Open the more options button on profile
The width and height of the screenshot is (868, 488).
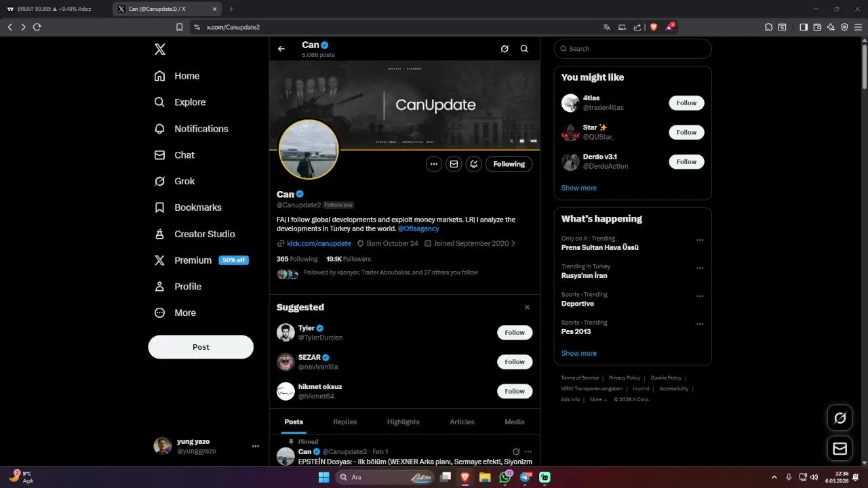coord(434,164)
